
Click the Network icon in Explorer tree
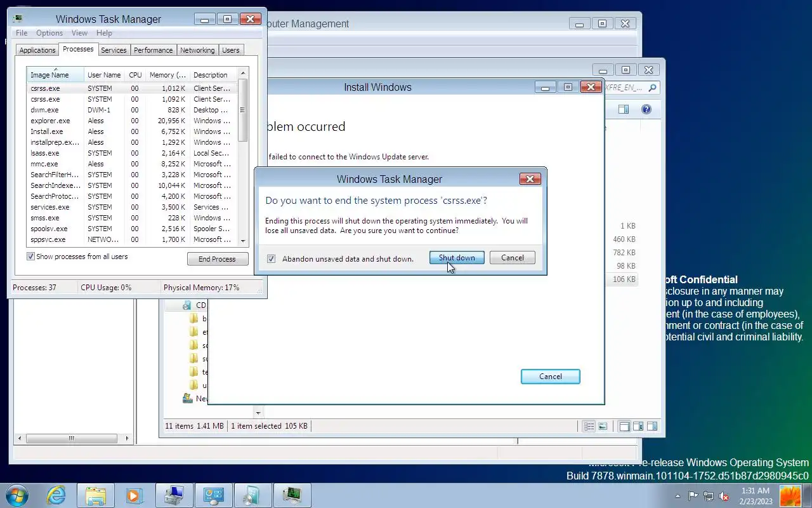187,398
